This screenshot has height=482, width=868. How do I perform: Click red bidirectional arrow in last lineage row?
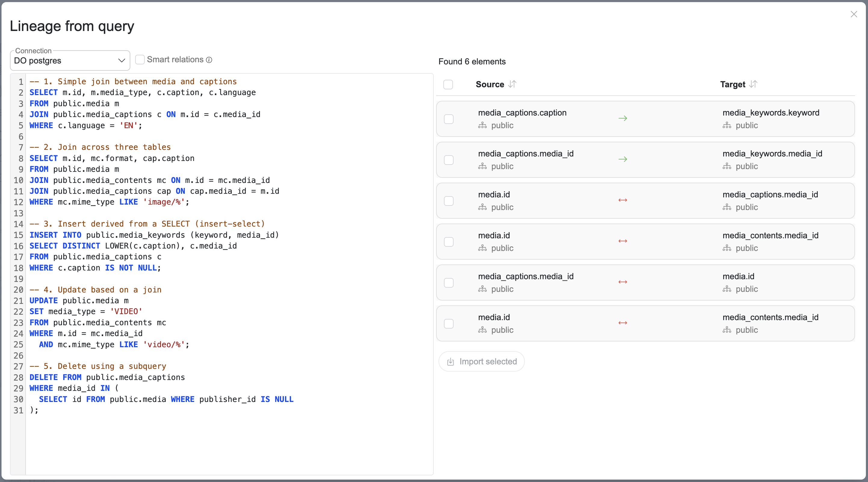click(x=622, y=323)
